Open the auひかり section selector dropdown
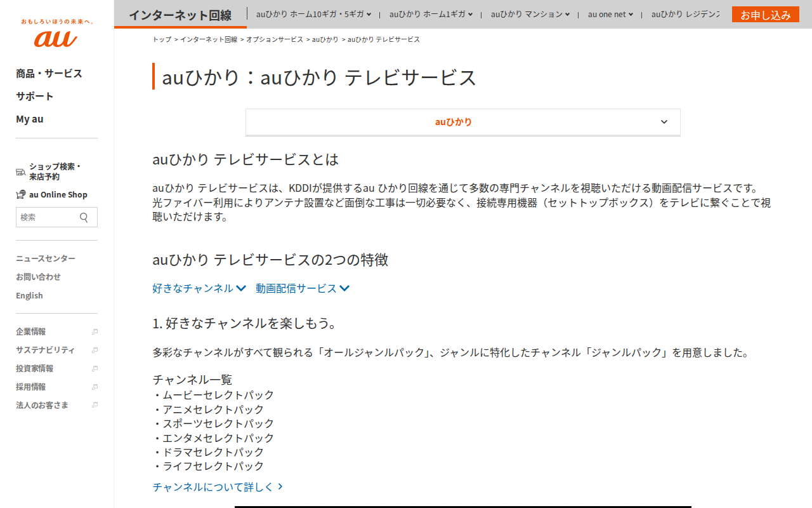Viewport: 812px width, 508px height. coord(463,122)
